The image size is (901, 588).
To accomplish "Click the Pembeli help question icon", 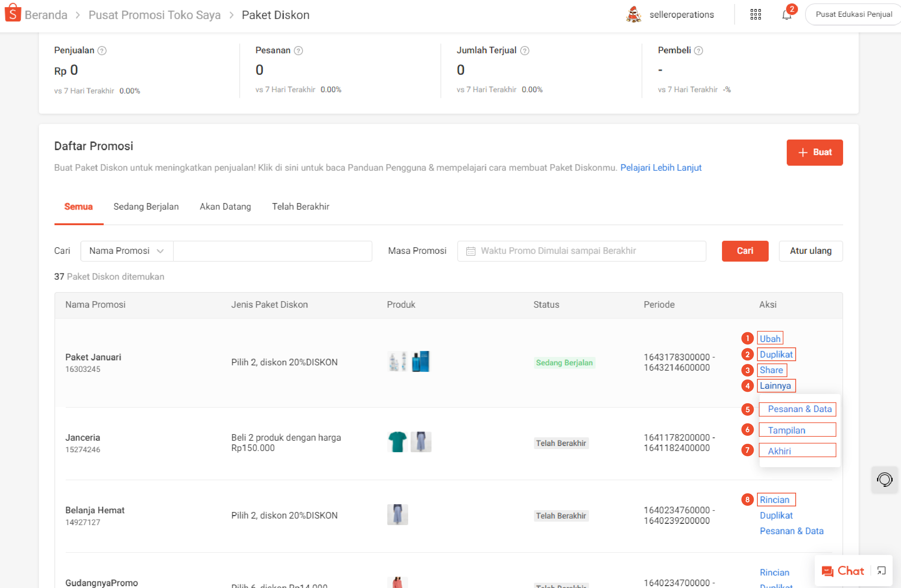I will (x=698, y=51).
